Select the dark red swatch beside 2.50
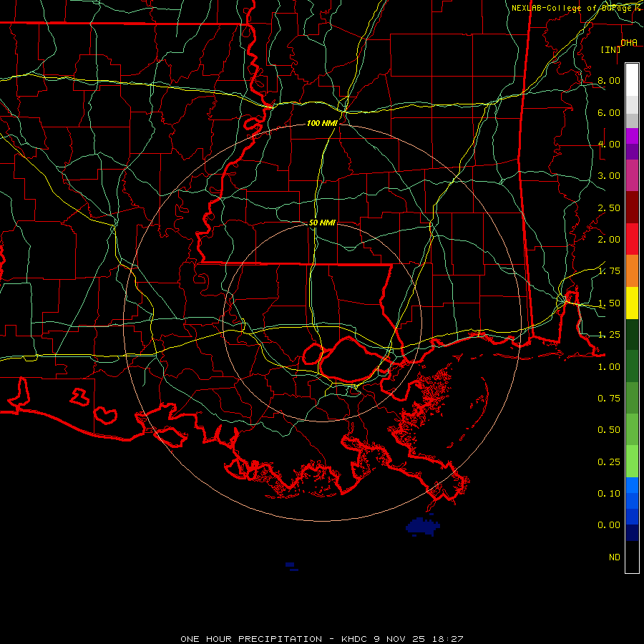Image resolution: width=644 pixels, height=644 pixels. coord(632,208)
